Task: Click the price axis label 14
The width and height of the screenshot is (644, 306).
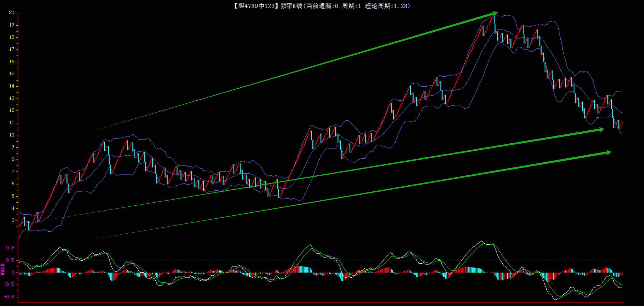Action: [12, 86]
